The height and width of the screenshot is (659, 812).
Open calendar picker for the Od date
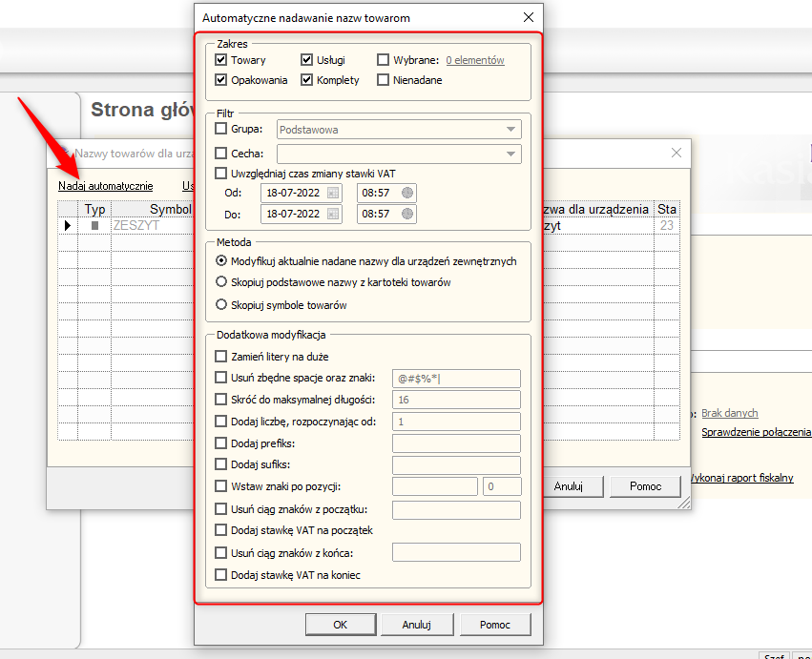[x=333, y=193]
